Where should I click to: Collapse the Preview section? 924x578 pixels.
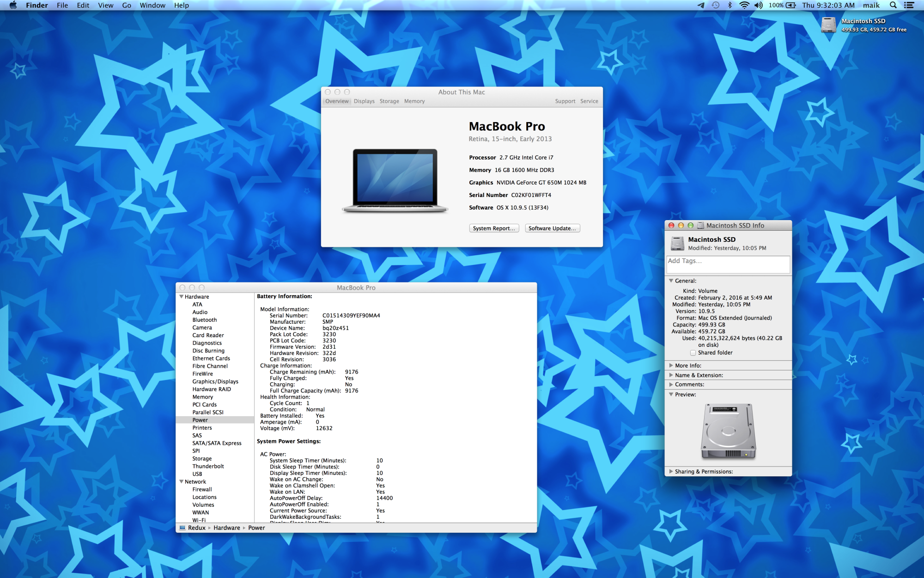(671, 394)
